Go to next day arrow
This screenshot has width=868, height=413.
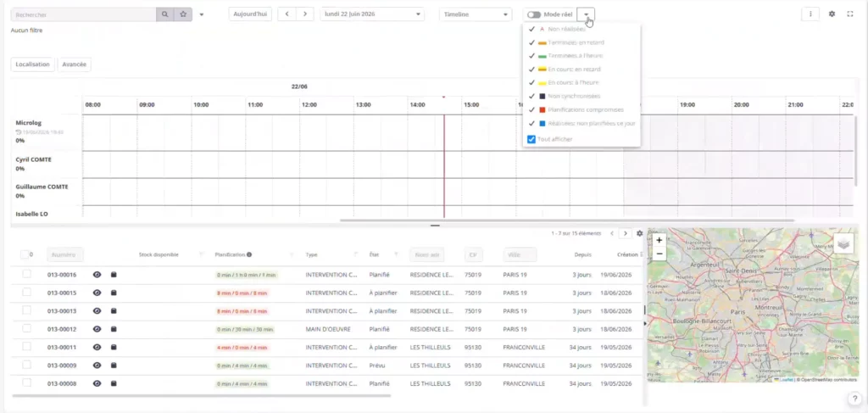305,14
